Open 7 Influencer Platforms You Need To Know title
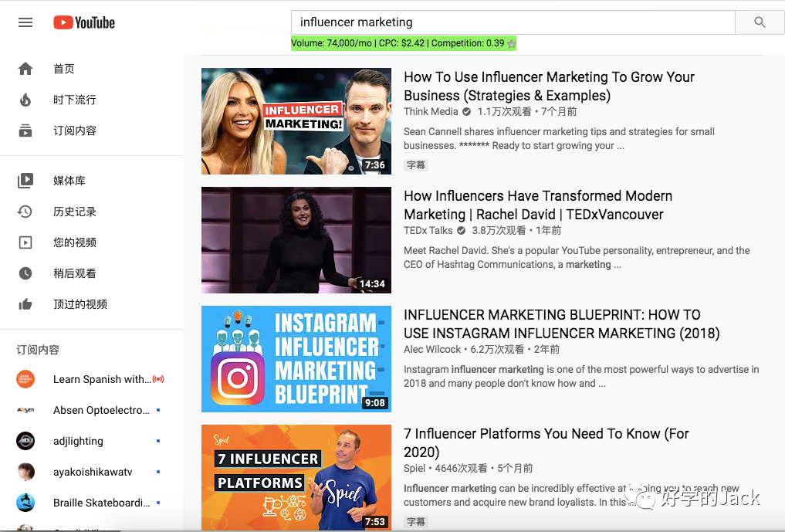The height and width of the screenshot is (532, 785). [546, 443]
